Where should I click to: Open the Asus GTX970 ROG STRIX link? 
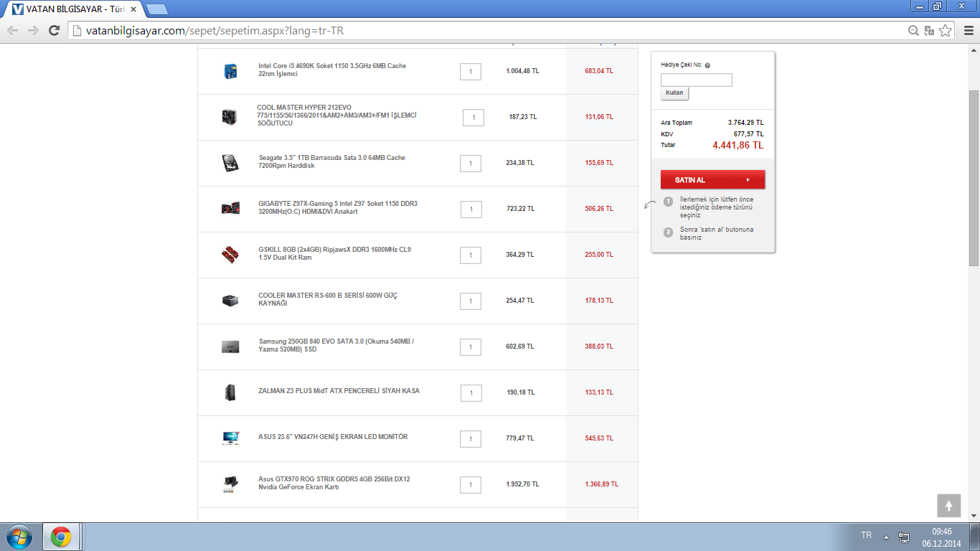pos(334,483)
